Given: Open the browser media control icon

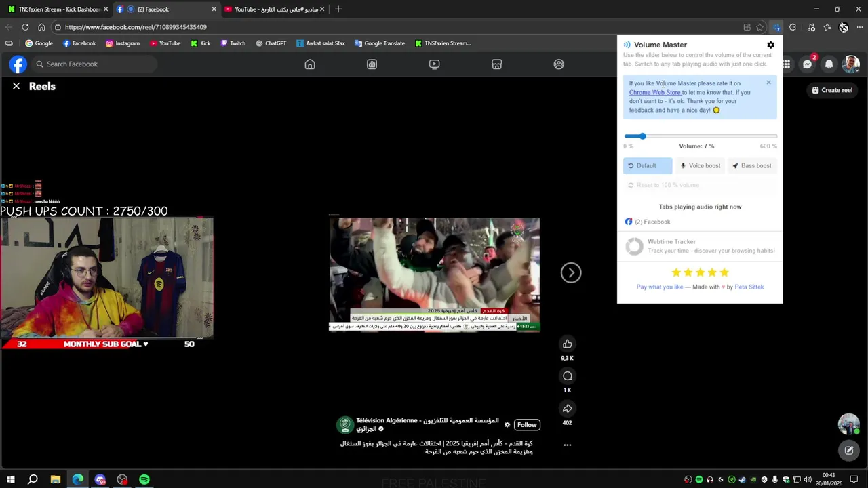Looking at the screenshot, I should [811, 27].
